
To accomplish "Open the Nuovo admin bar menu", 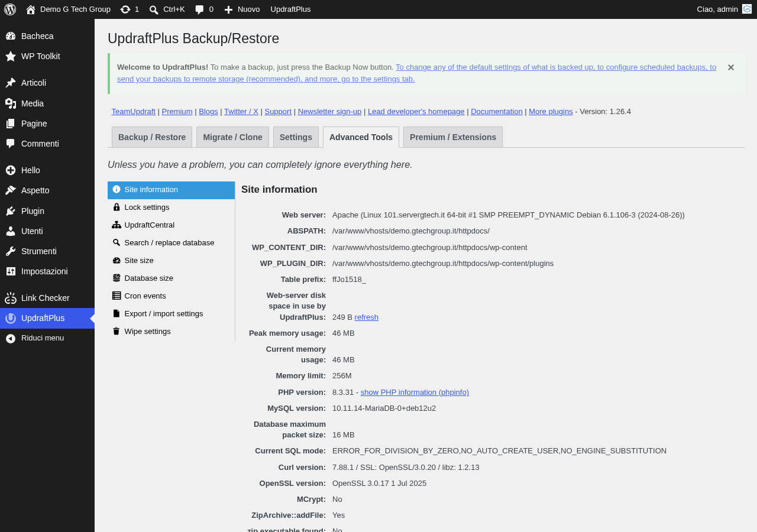I will 242,9.
